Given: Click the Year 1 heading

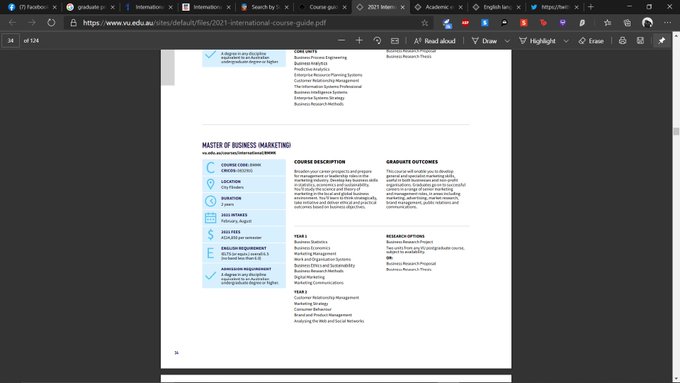Looking at the screenshot, I should pyautogui.click(x=301, y=236).
